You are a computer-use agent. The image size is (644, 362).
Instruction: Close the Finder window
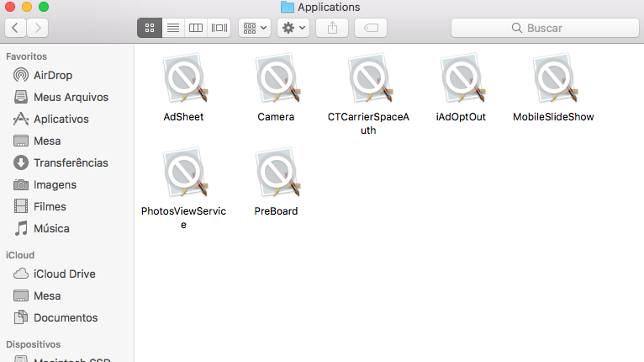coord(10,7)
